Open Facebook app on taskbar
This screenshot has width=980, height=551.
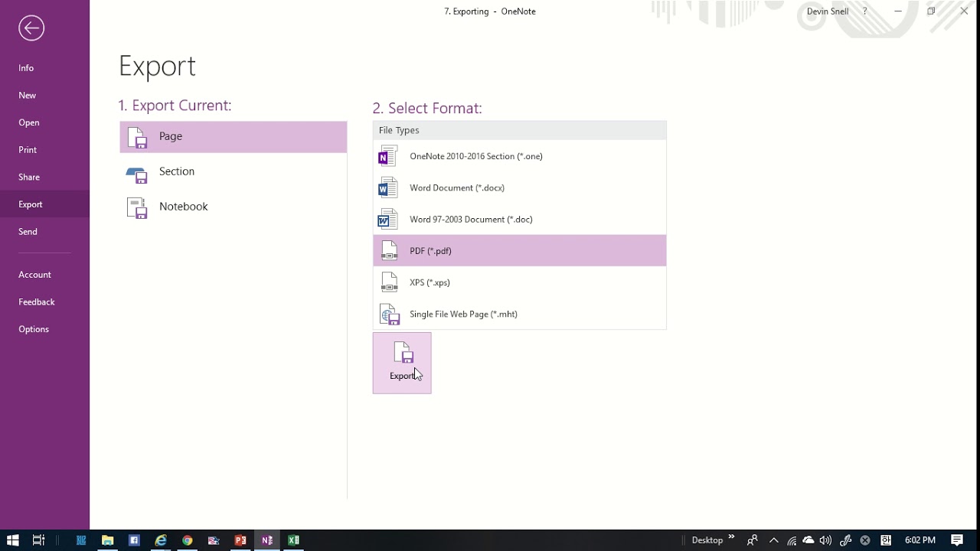tap(134, 540)
